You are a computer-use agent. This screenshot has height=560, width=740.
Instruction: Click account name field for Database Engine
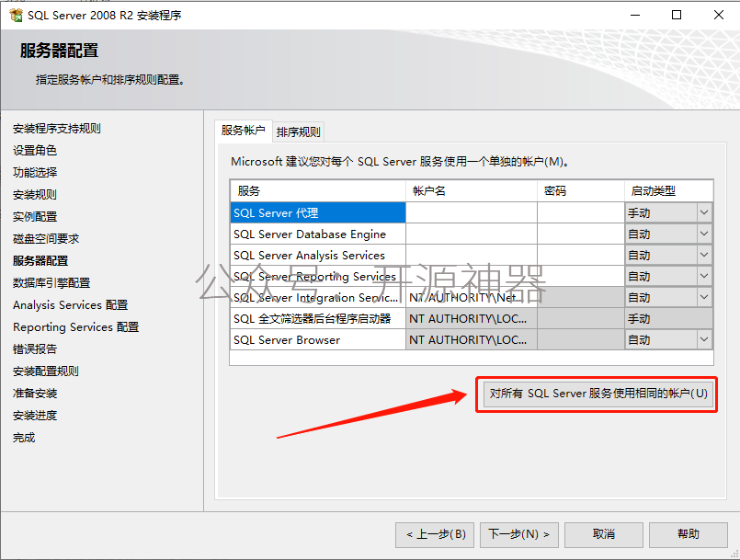[x=472, y=234]
